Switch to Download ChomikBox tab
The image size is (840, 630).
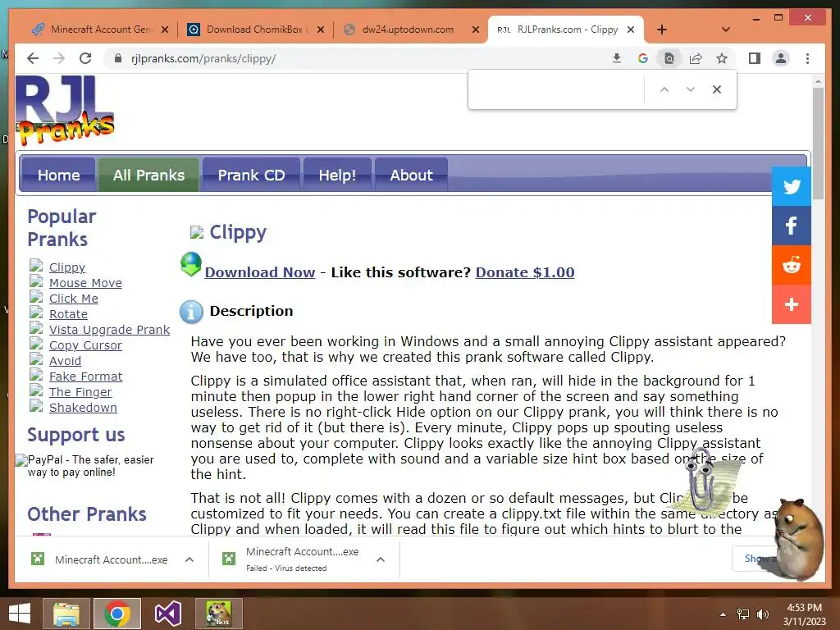[254, 30]
